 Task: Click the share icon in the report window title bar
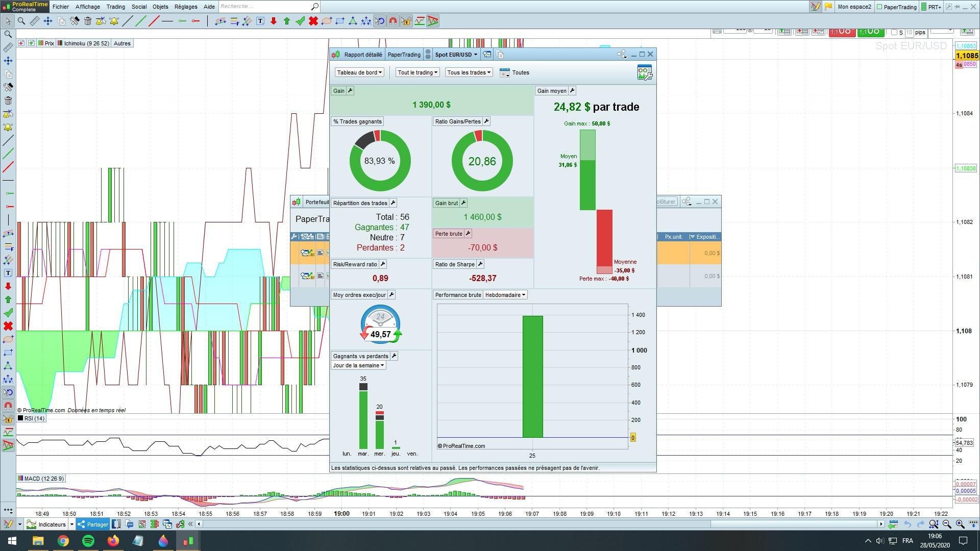621,54
